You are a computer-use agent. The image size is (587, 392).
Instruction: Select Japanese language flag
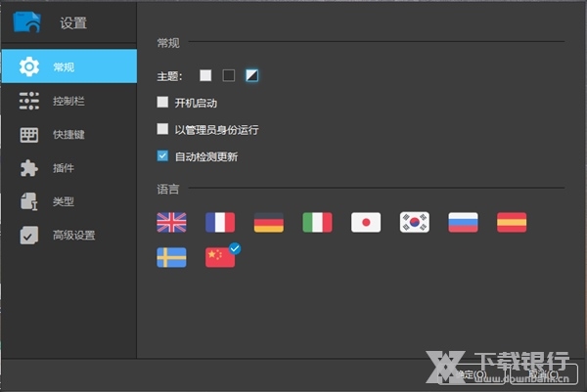(x=366, y=222)
